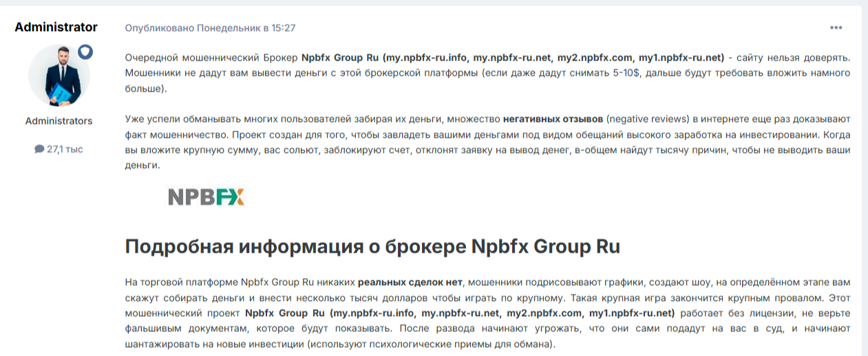Click the Administrator username link
The height and width of the screenshot is (356, 868).
[x=56, y=28]
